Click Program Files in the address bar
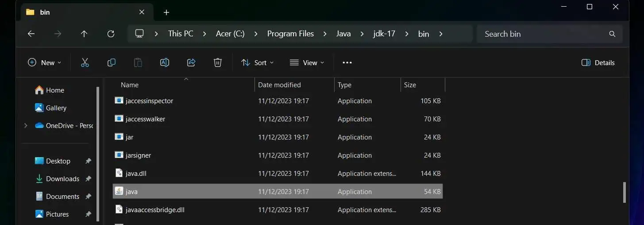Image resolution: width=644 pixels, height=225 pixels. click(x=290, y=34)
